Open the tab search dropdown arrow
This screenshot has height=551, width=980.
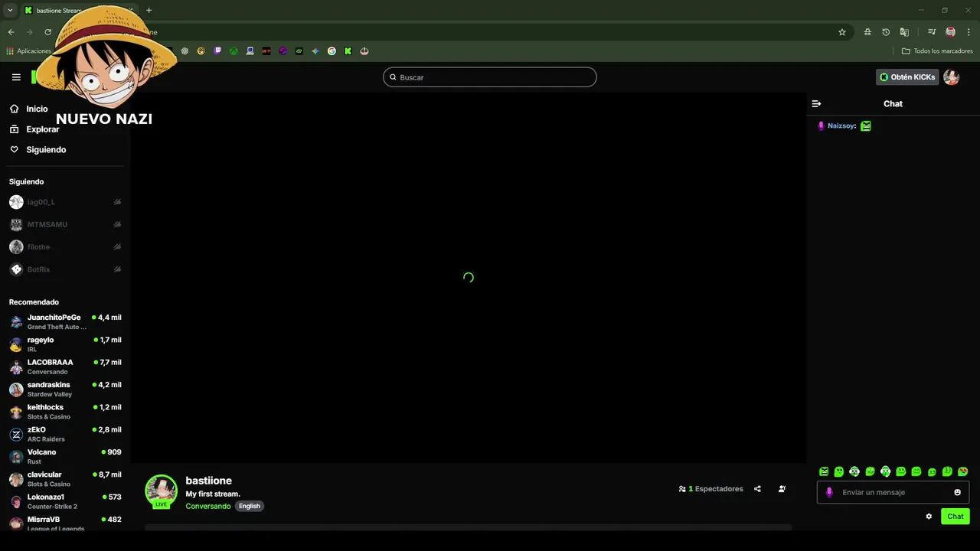tap(10, 10)
